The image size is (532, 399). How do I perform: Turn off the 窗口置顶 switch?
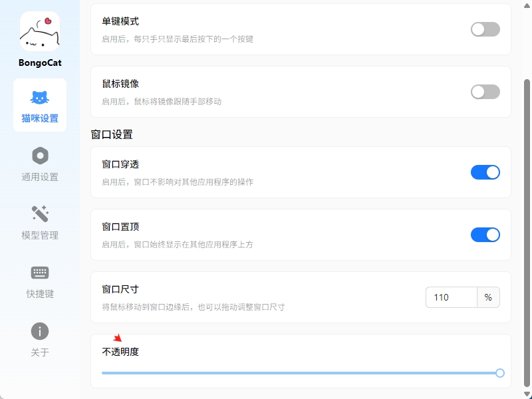[x=485, y=235]
